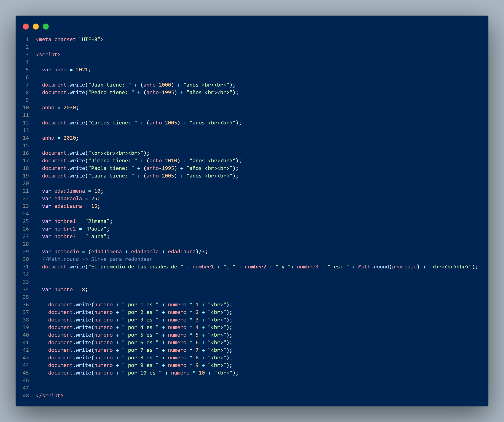Click the 'por 4 es' line
504x422 pixels.
point(140,327)
